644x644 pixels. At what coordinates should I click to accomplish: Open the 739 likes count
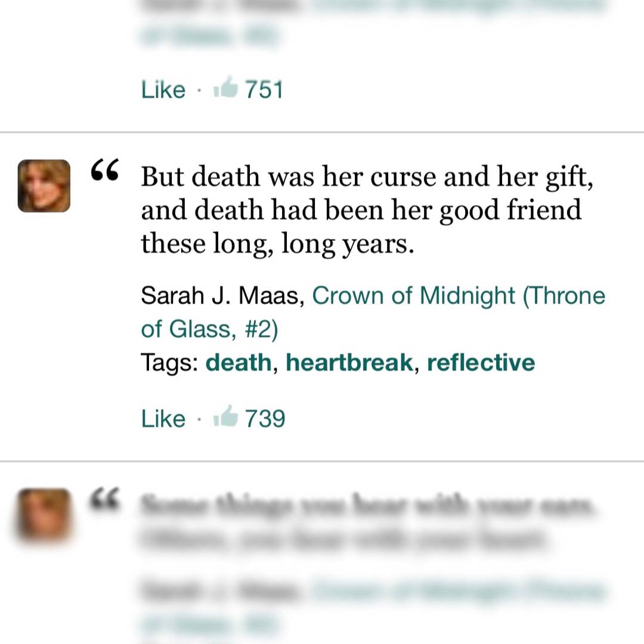(265, 419)
